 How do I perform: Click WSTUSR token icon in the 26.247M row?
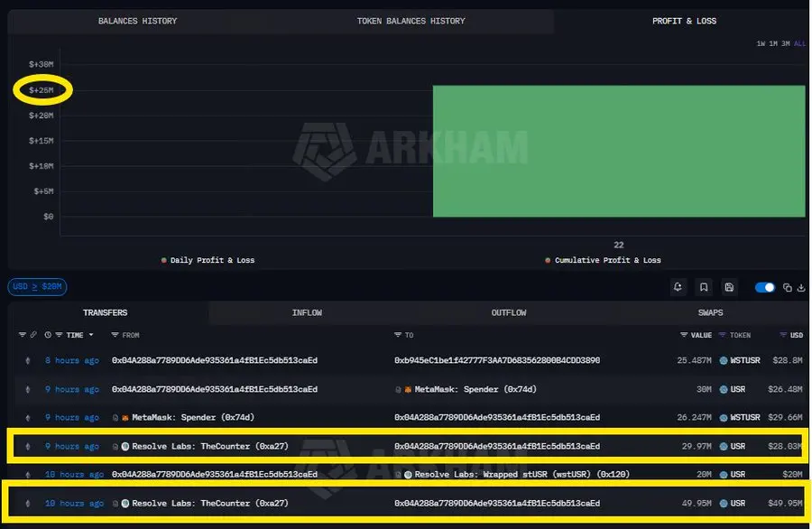point(724,418)
